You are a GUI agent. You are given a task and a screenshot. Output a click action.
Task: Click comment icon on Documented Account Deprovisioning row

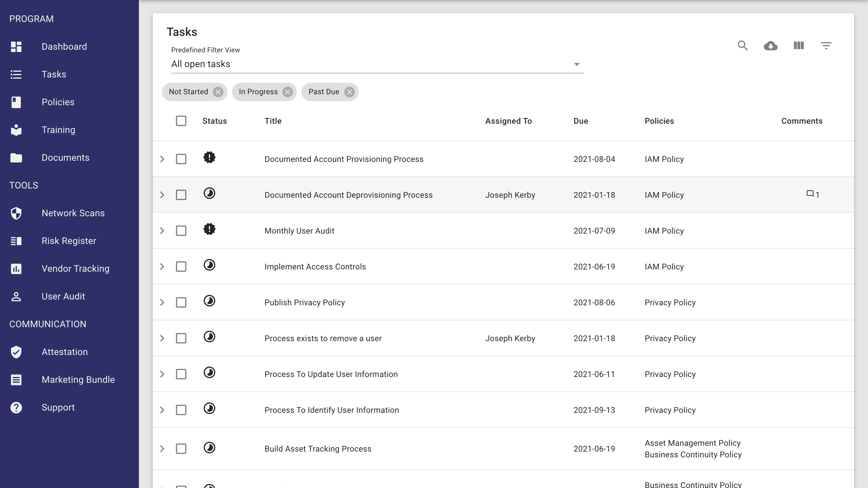[x=810, y=194]
